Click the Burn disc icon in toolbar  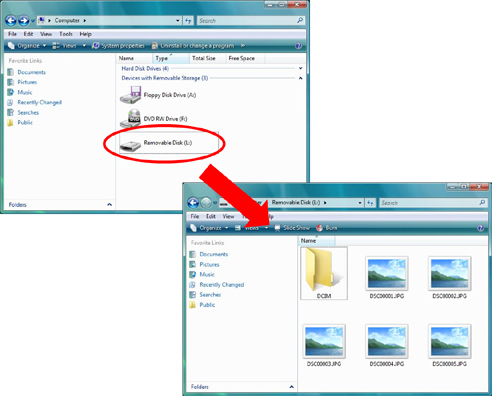[320, 228]
